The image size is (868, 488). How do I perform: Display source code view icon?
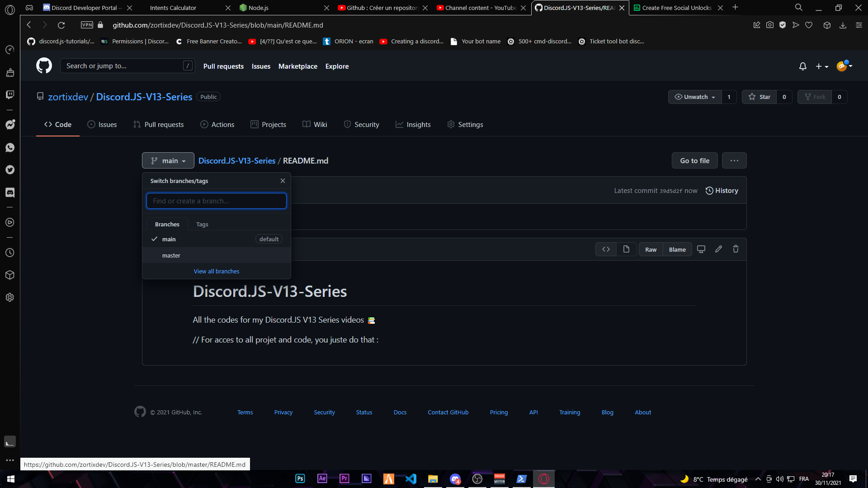tap(606, 249)
